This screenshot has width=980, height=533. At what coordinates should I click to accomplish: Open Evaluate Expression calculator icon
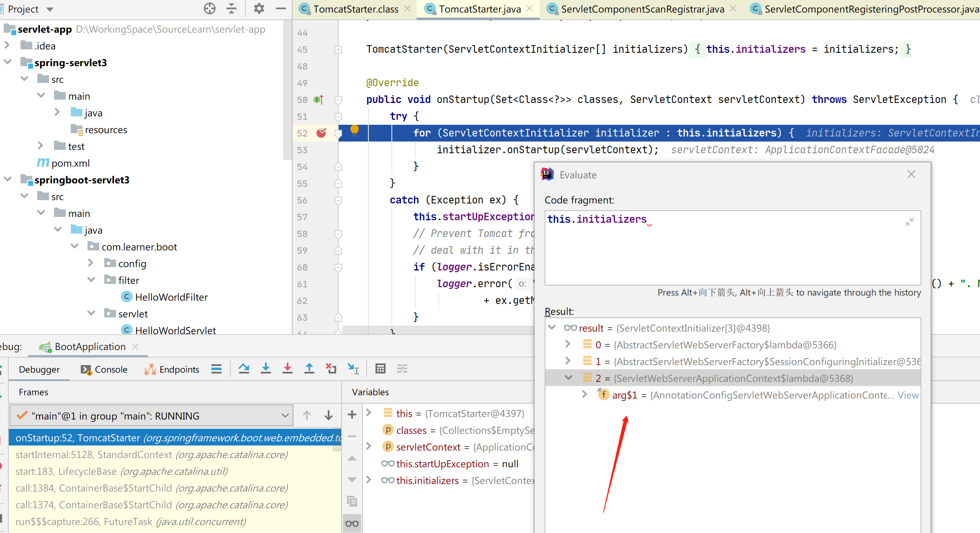tap(380, 369)
